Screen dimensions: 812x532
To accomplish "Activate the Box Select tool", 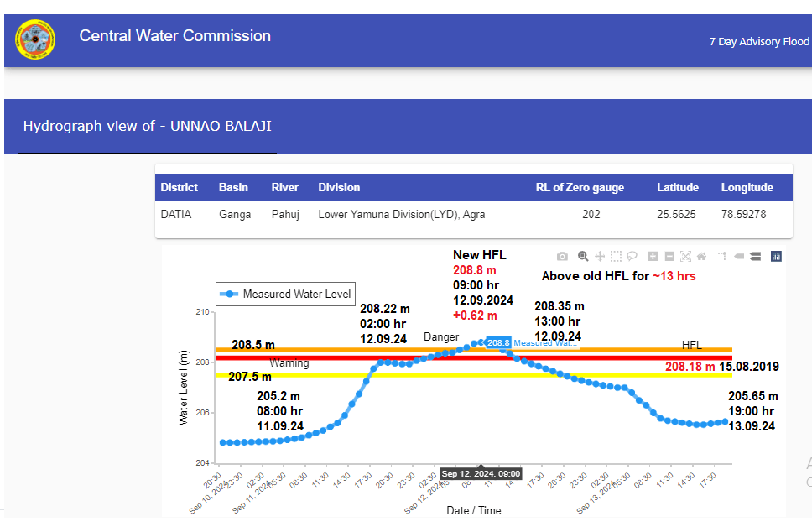I will tap(616, 256).
